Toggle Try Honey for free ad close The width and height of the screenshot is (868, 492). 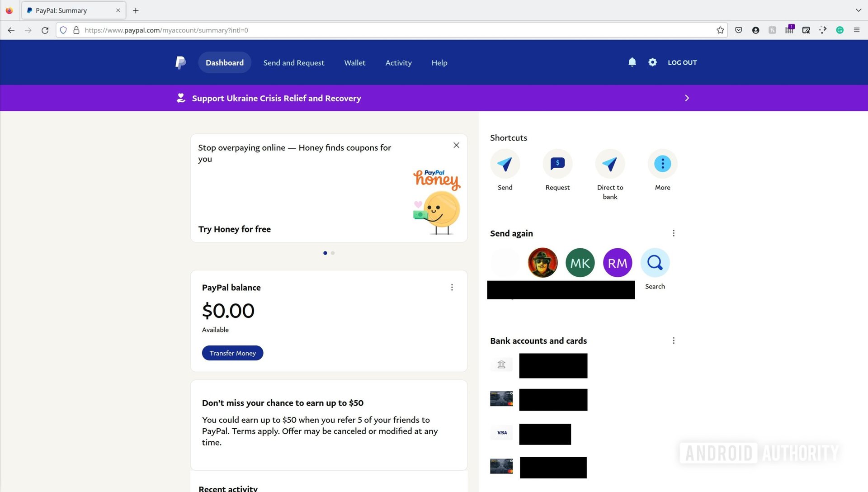click(457, 146)
